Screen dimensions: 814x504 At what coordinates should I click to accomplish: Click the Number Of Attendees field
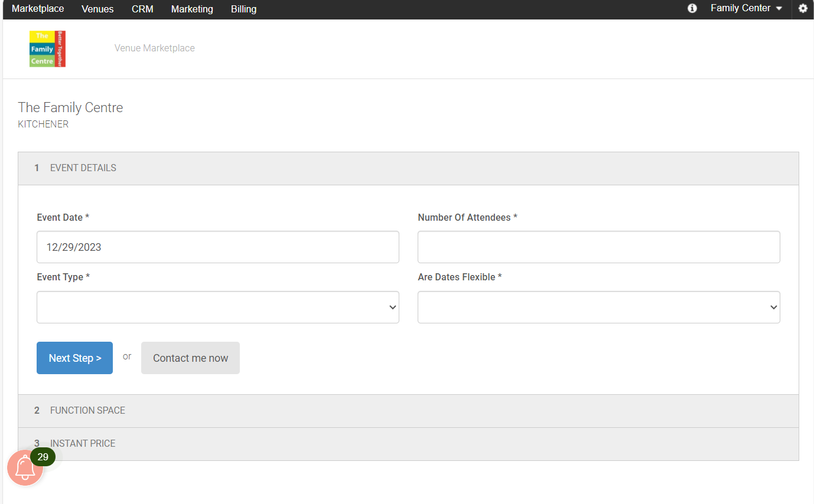tap(599, 247)
